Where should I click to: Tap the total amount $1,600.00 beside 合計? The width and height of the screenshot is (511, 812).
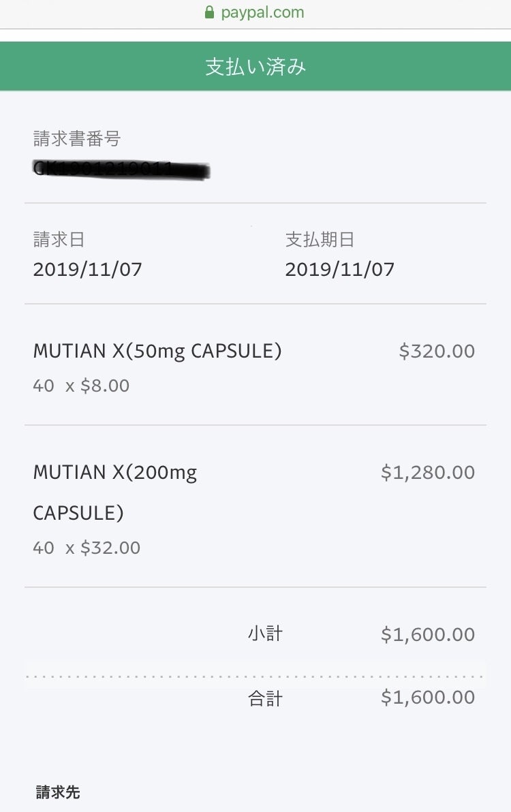(x=428, y=698)
